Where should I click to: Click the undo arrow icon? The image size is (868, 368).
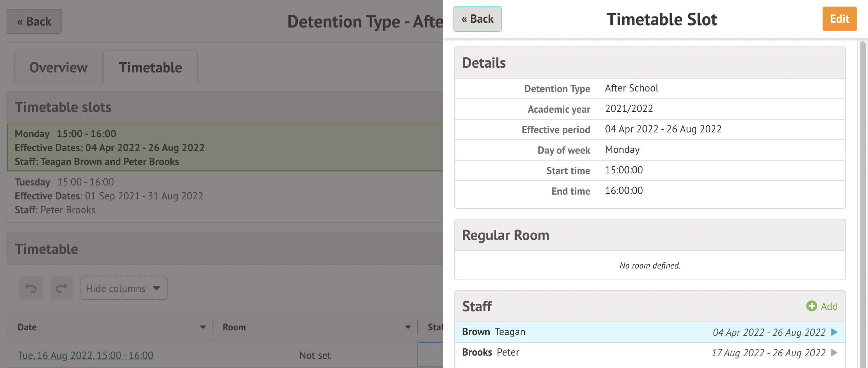[x=31, y=288]
